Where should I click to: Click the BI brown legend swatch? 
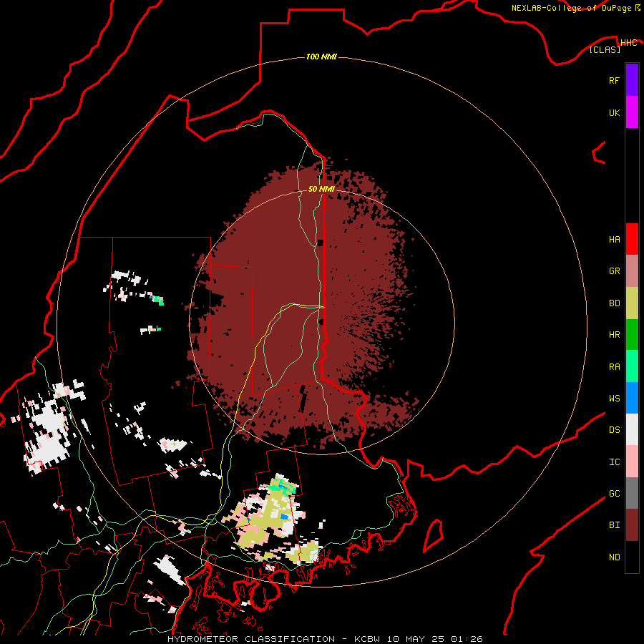(632, 525)
